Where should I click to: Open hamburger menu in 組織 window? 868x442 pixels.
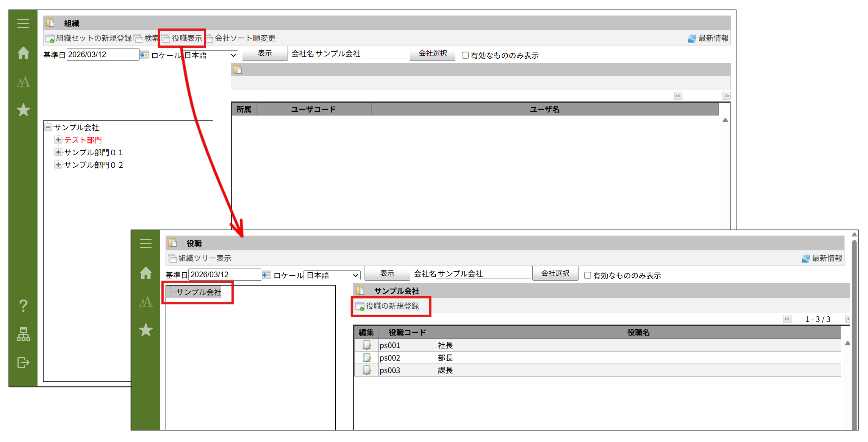(23, 23)
